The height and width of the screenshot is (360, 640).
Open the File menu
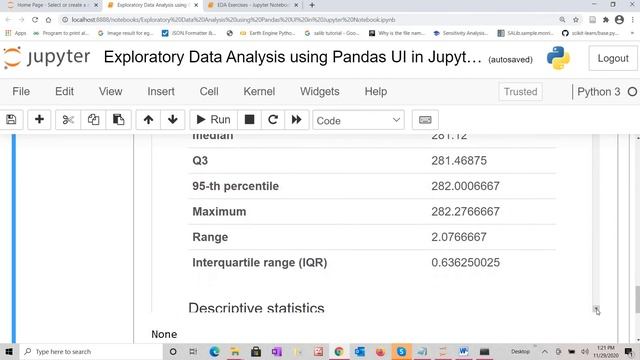coord(21,91)
